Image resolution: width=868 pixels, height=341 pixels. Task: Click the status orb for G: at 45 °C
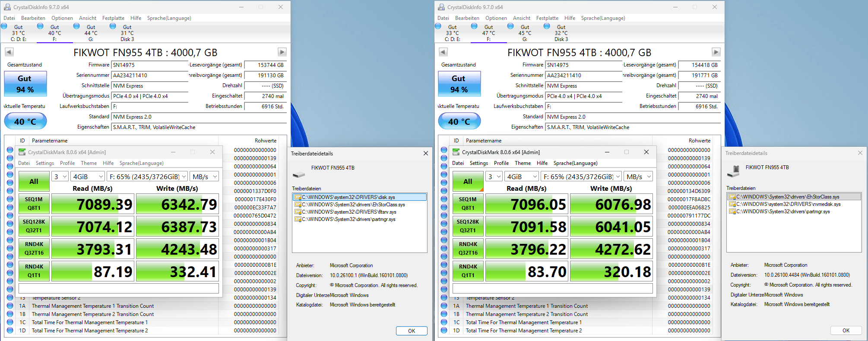pyautogui.click(x=511, y=26)
